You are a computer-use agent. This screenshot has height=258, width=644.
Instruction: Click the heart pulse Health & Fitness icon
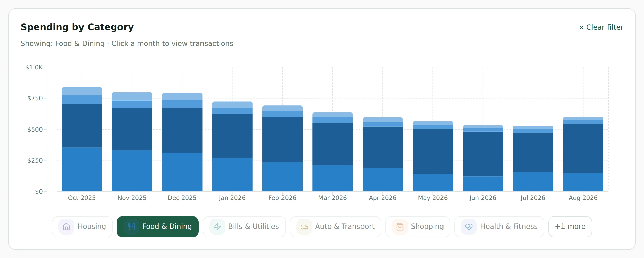pos(469,227)
